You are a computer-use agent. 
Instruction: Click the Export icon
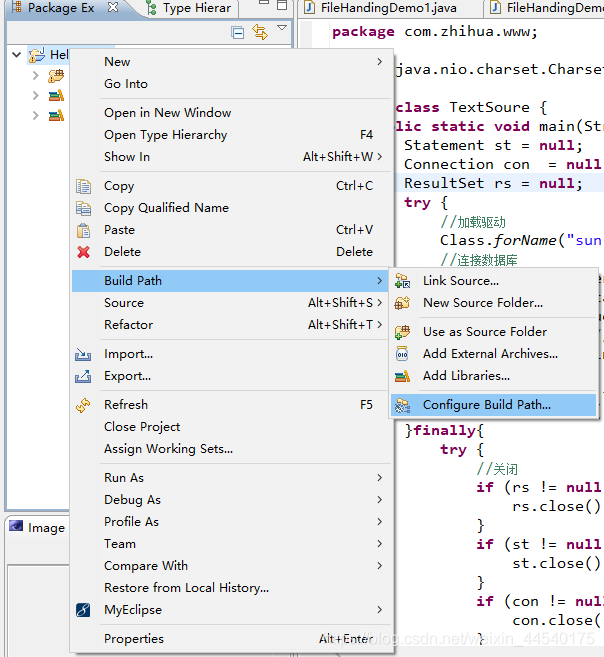[83, 376]
